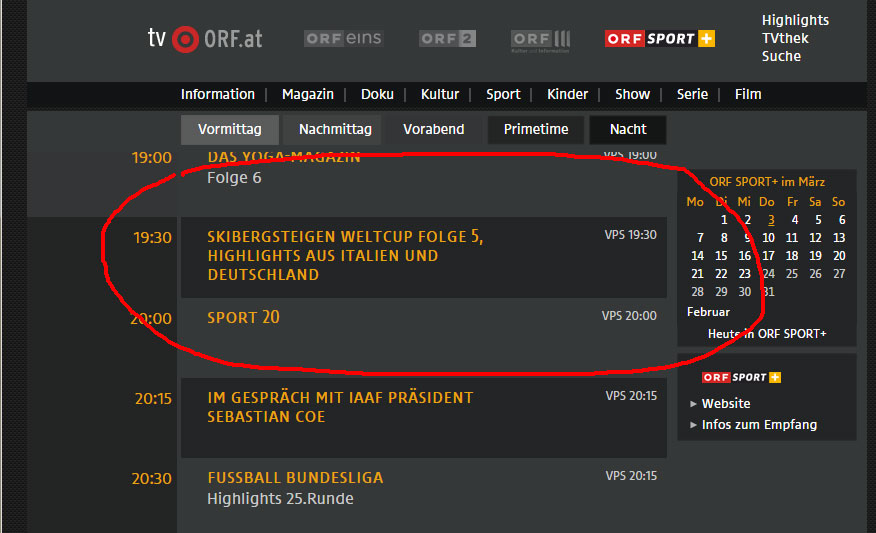Open the Highlights link

pyautogui.click(x=795, y=20)
